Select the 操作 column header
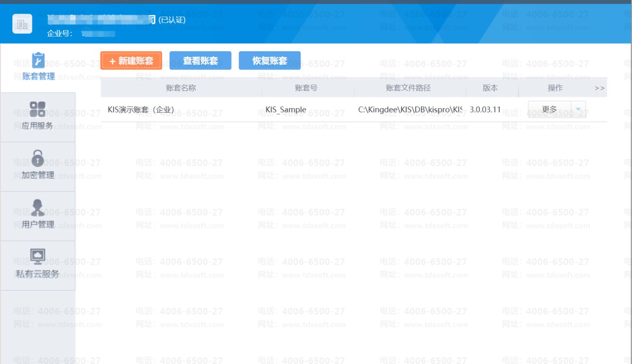The width and height of the screenshot is (632, 364). 555,88
